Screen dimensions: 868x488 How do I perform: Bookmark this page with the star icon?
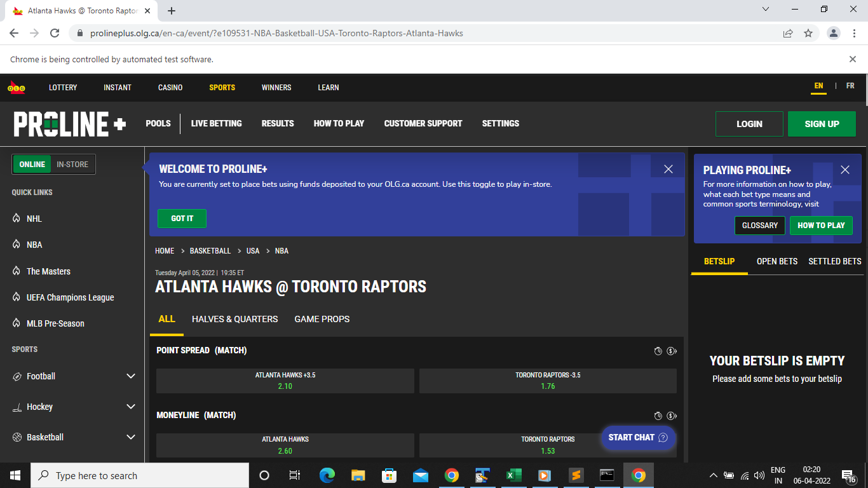808,33
